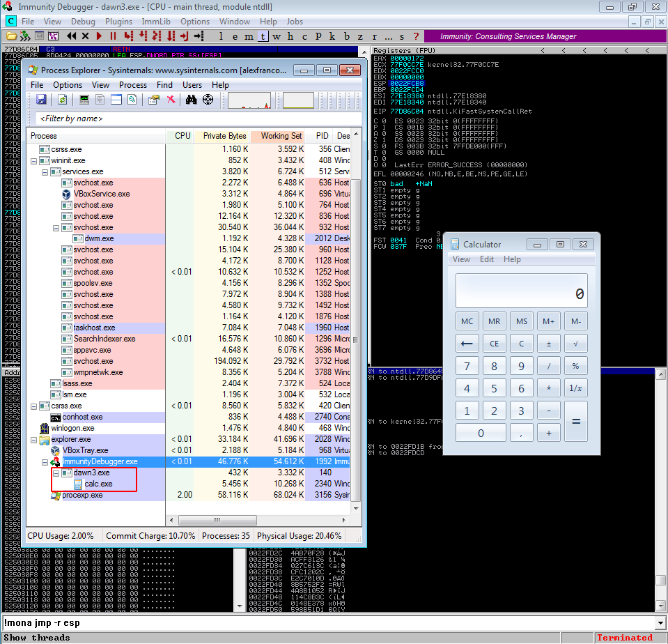Click the Calculator backspace arrow button

(467, 344)
